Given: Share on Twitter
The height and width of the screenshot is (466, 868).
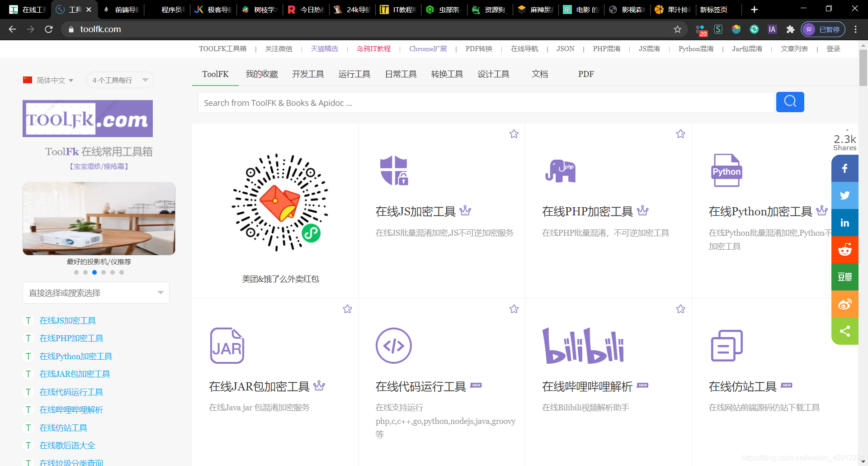Looking at the screenshot, I should pos(844,195).
